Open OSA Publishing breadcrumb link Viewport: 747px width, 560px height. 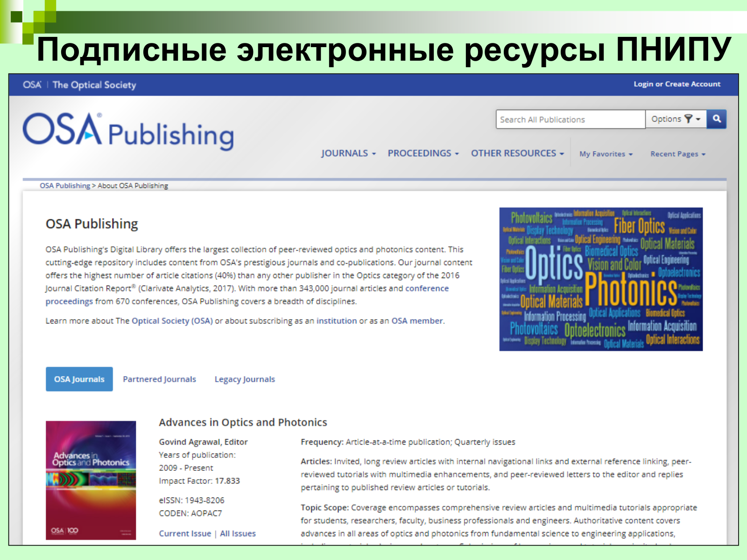point(65,186)
